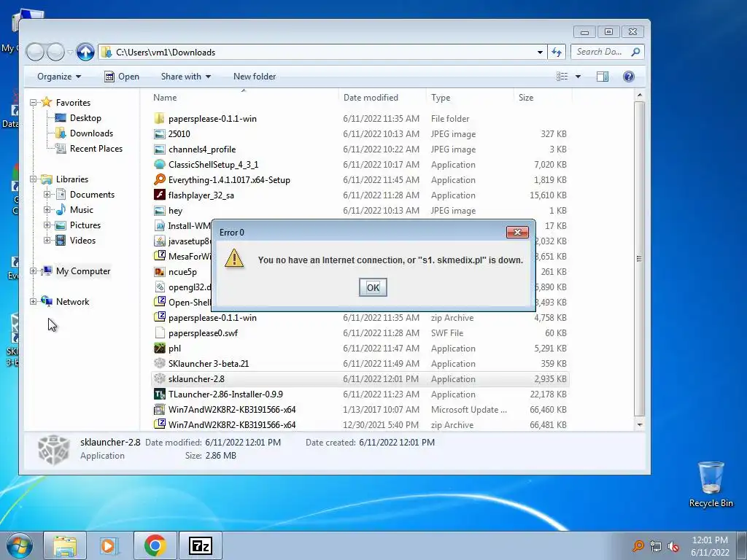The width and height of the screenshot is (747, 560).
Task: Select the SKlauncher 3-beta.21 icon
Action: pos(160,363)
